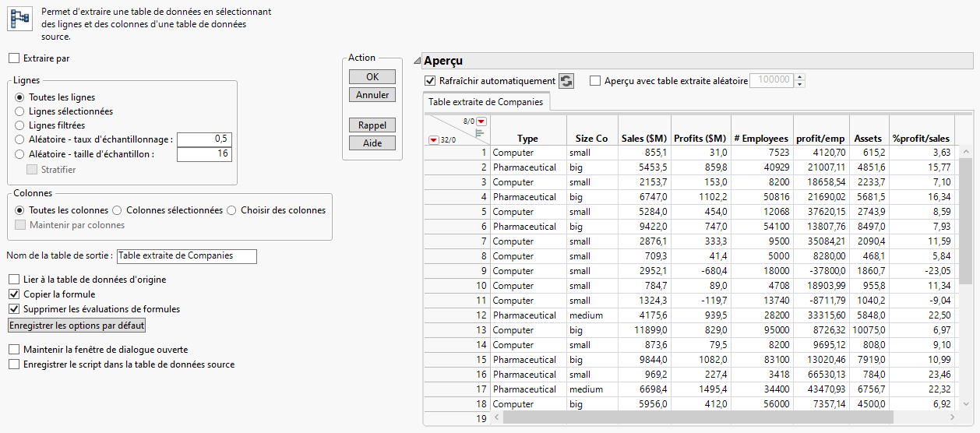
Task: Click the Profits ($M) column header
Action: click(700, 139)
